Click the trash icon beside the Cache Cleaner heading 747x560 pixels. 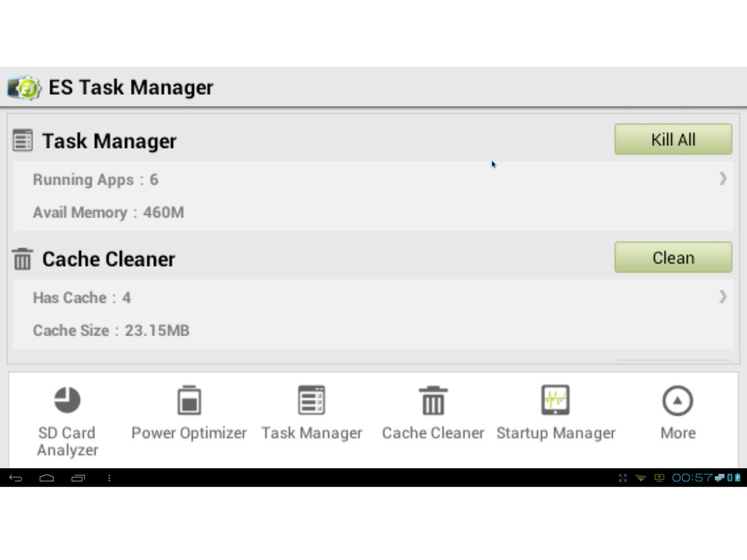pos(23,259)
